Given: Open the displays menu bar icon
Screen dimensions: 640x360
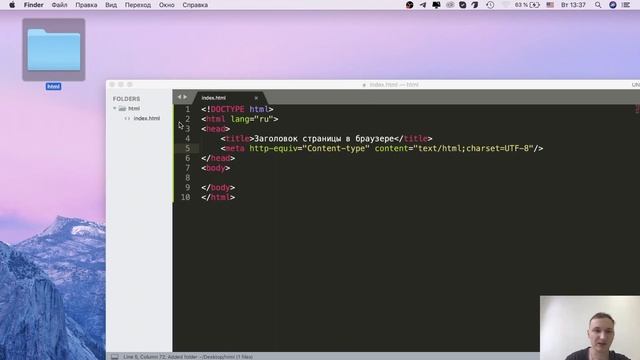Looking at the screenshot, I should coord(436,5).
